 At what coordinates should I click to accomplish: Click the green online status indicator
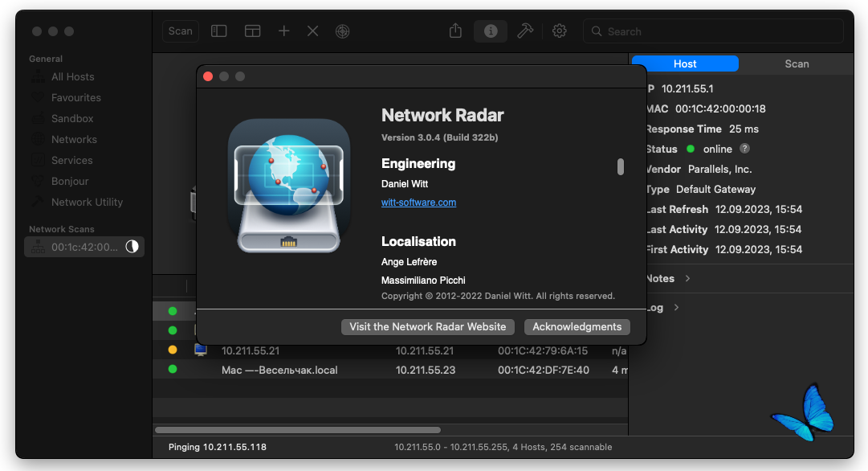pos(691,149)
